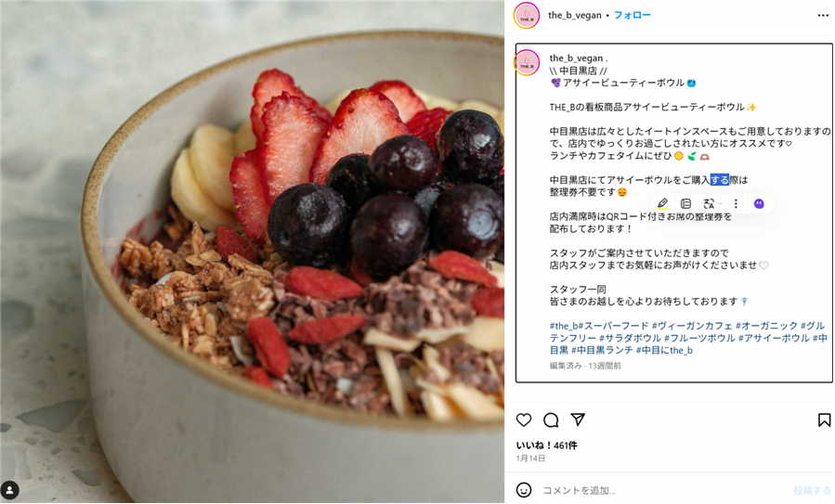835x504 pixels.
Task: Share post using paper plane icon
Action: (578, 420)
